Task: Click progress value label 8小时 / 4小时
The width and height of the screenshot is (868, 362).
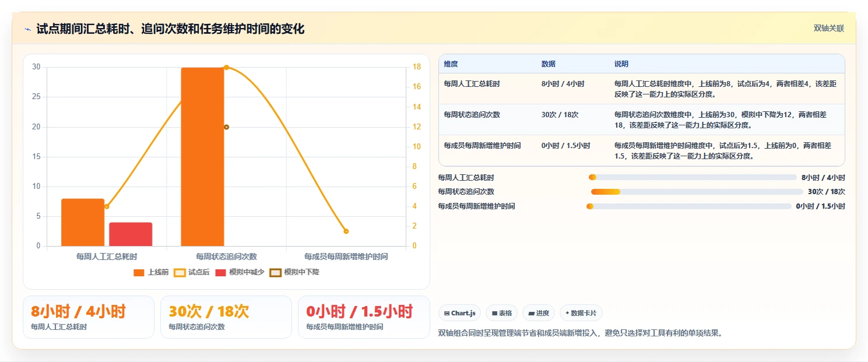Action: tap(823, 178)
